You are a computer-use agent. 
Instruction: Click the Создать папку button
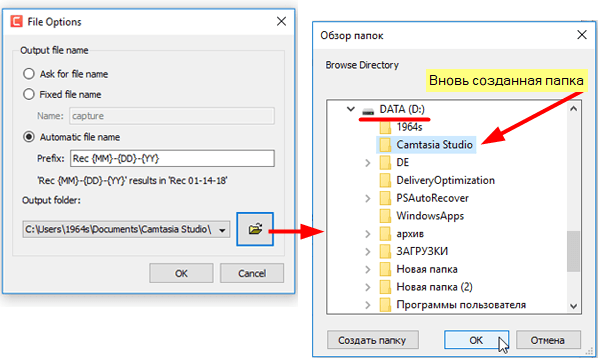[373, 340]
